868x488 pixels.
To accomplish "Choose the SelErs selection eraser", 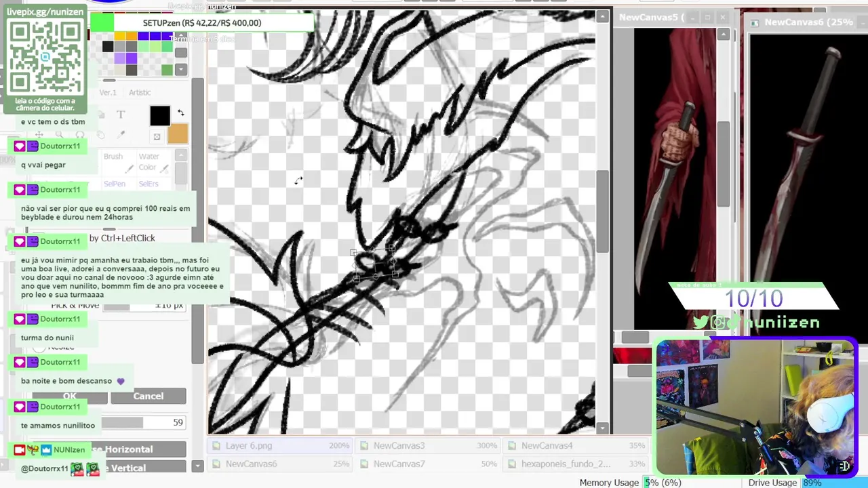I will coord(149,184).
